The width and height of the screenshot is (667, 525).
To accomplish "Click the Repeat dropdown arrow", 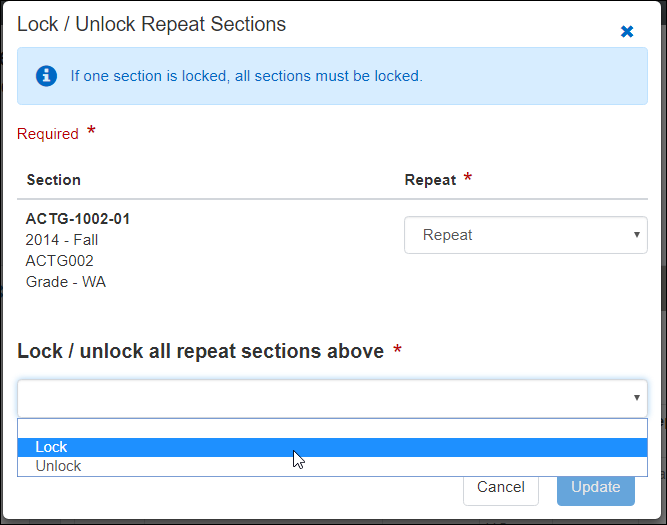I will pyautogui.click(x=636, y=235).
